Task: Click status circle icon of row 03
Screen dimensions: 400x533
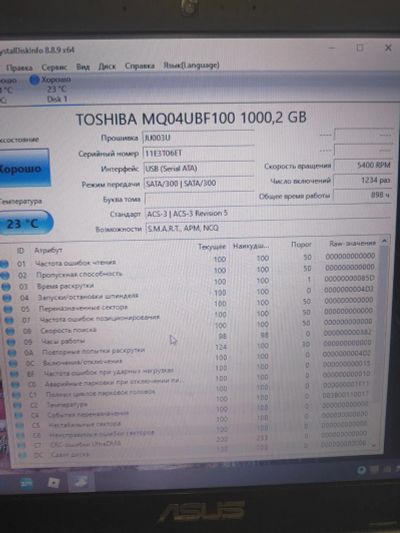Action: coord(6,287)
